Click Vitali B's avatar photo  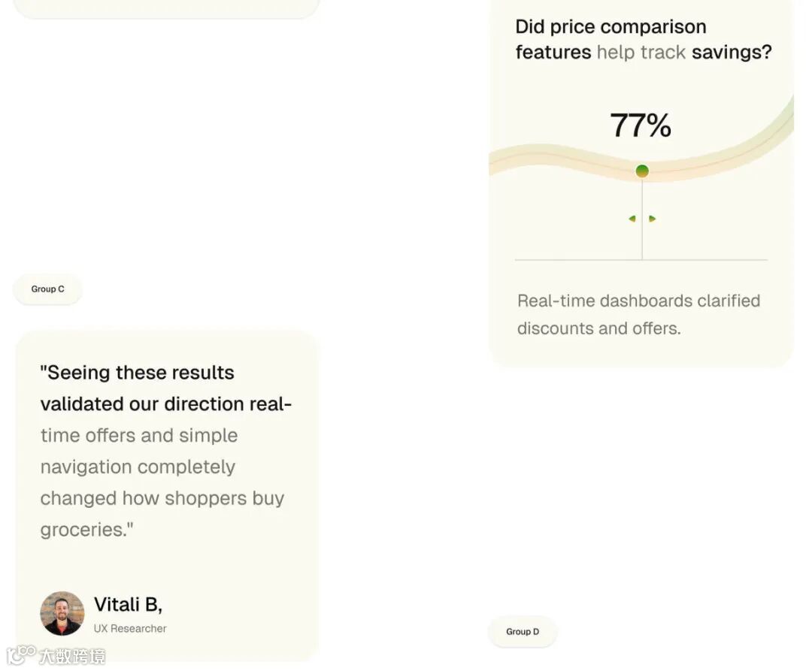click(x=62, y=613)
